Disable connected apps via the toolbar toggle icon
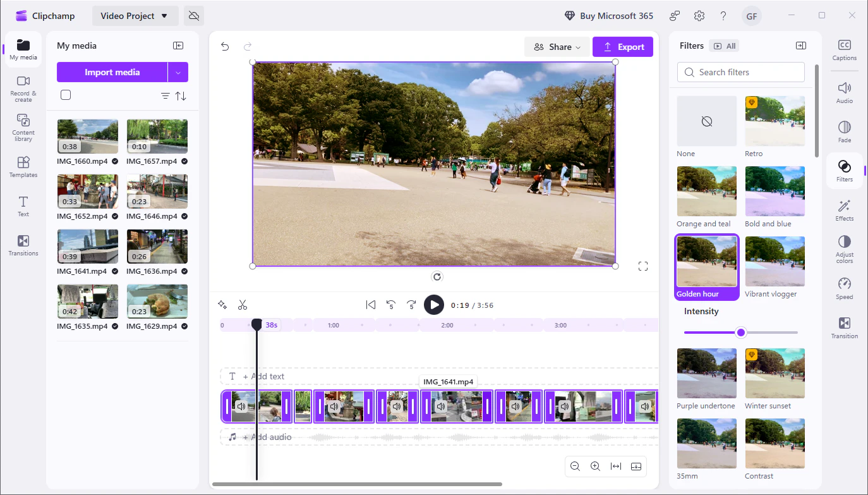868x495 pixels. click(193, 15)
